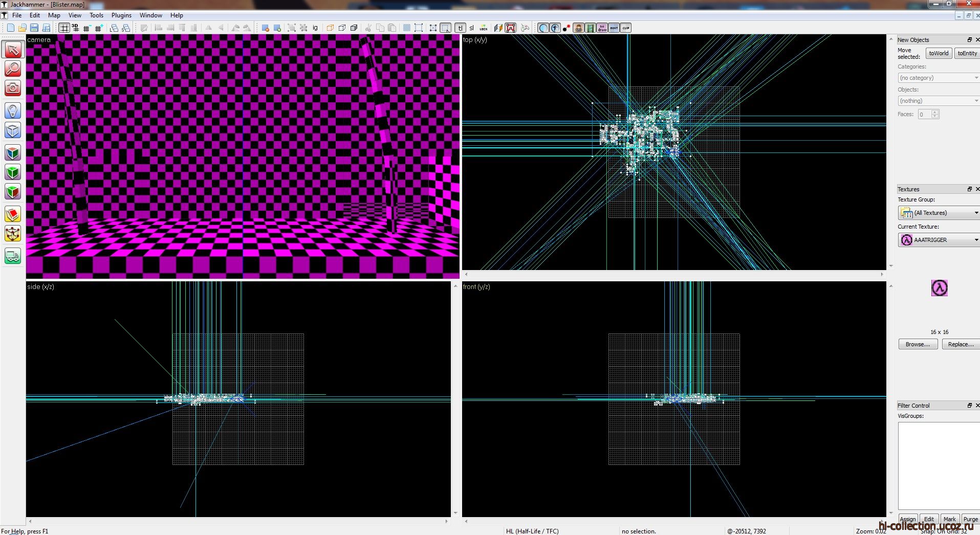Select the Clipping tool
The image size is (980, 535).
tap(13, 214)
